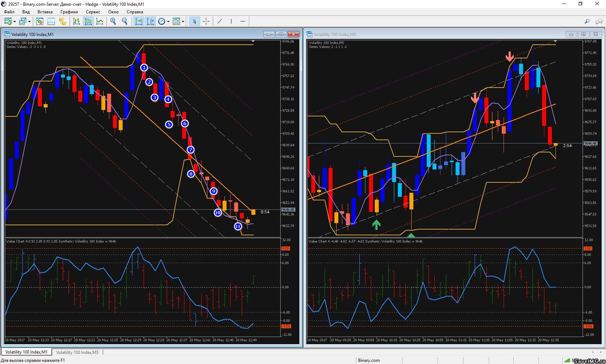Show the Data Window panel
This screenshot has height=364, width=606.
51,22
